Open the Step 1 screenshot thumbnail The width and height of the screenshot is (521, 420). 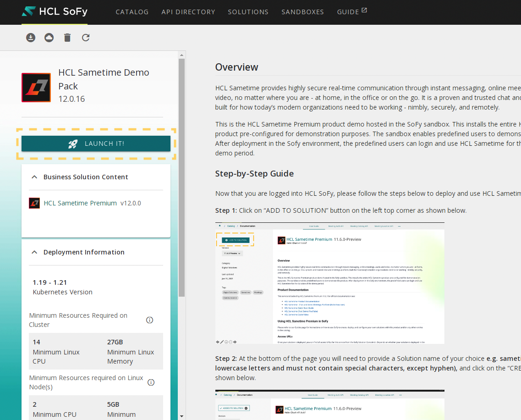(x=329, y=283)
